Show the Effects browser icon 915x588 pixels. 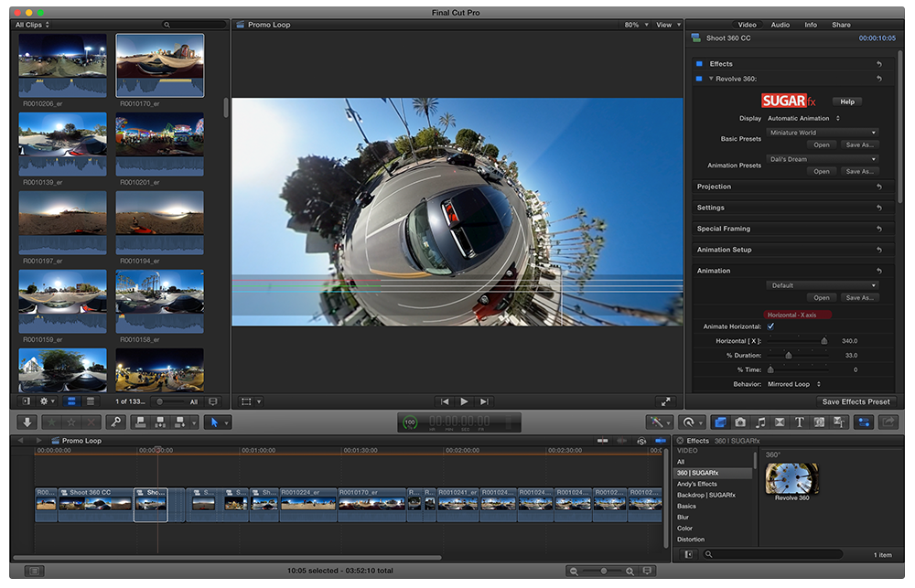(720, 422)
